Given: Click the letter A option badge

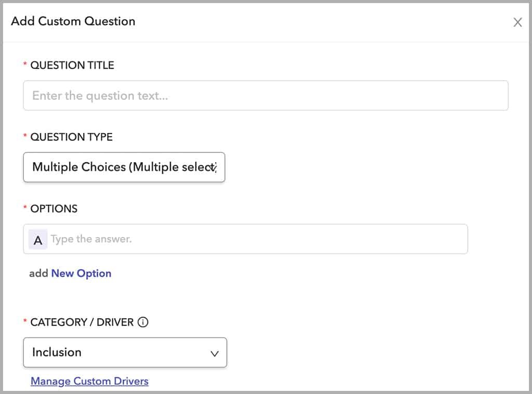Looking at the screenshot, I should (38, 240).
